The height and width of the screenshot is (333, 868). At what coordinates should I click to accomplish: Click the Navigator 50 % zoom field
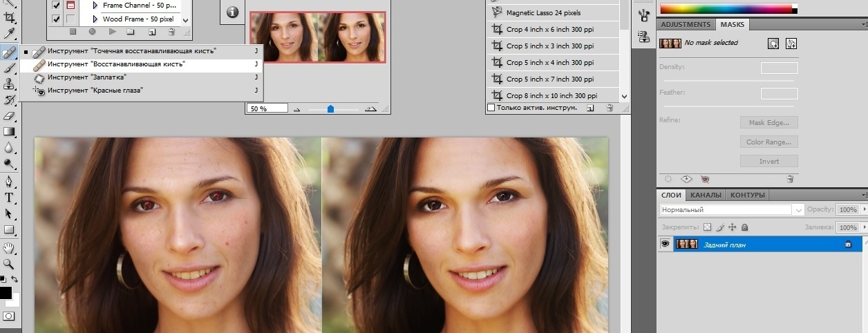coord(267,108)
